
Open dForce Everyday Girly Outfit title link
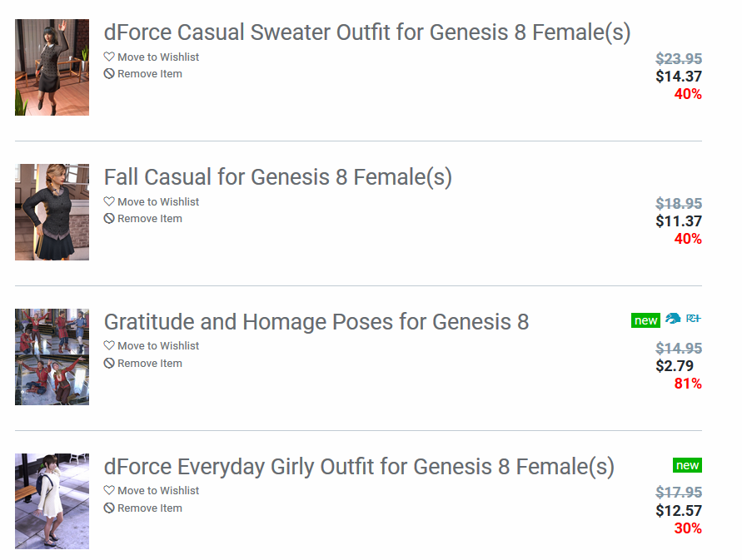click(x=358, y=467)
